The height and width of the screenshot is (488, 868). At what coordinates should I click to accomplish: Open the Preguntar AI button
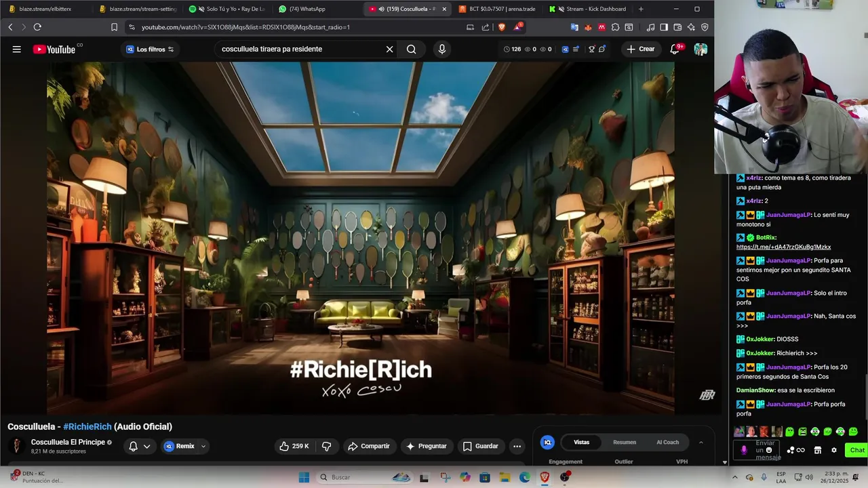(426, 446)
